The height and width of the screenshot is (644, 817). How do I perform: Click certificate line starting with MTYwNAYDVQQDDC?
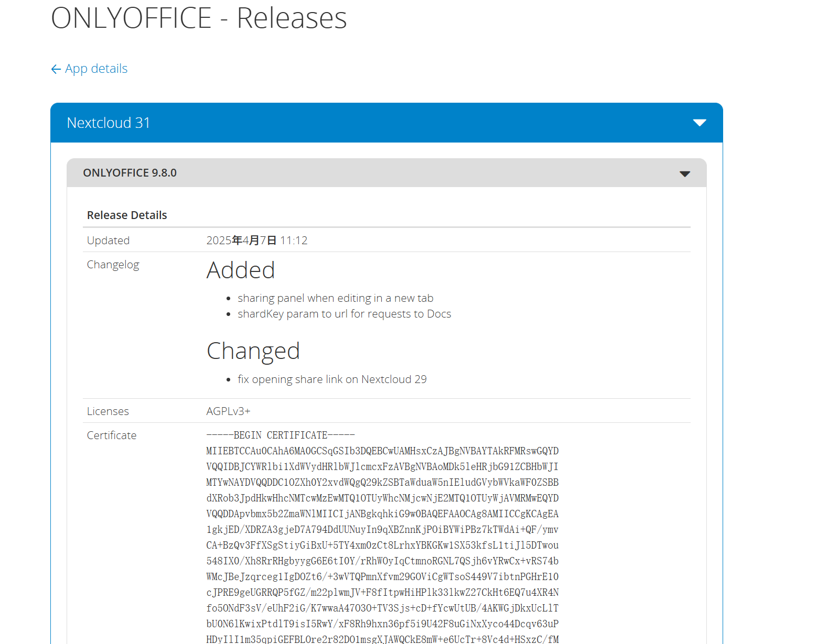(x=382, y=483)
